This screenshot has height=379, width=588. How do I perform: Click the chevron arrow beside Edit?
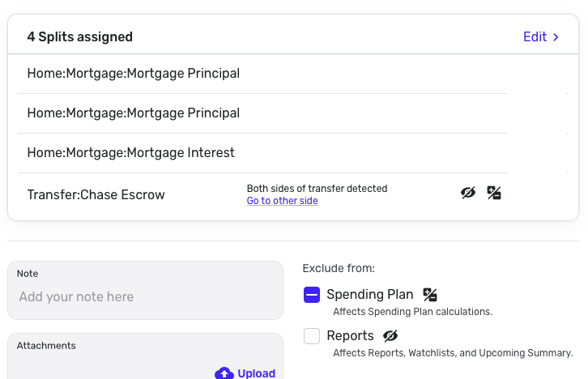pos(556,37)
